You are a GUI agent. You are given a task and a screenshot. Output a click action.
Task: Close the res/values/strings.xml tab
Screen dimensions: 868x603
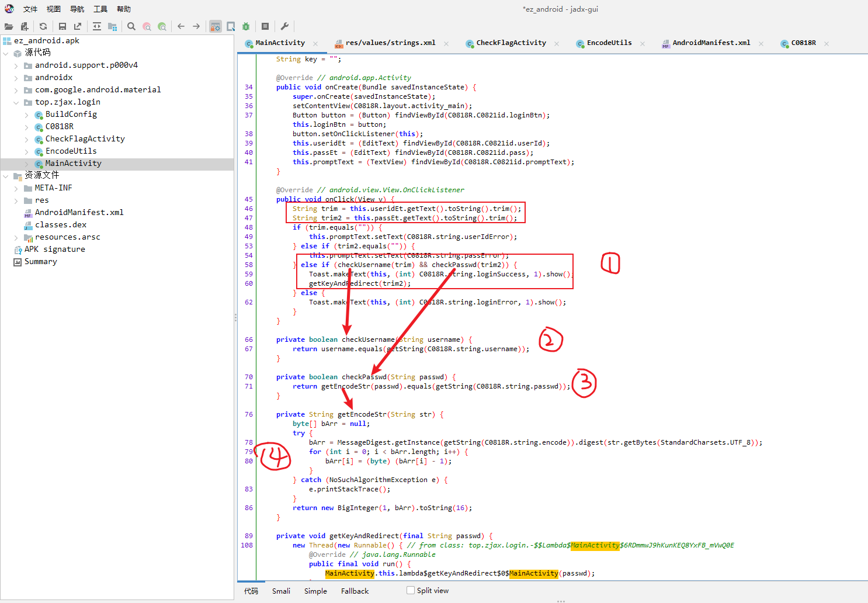tap(446, 44)
